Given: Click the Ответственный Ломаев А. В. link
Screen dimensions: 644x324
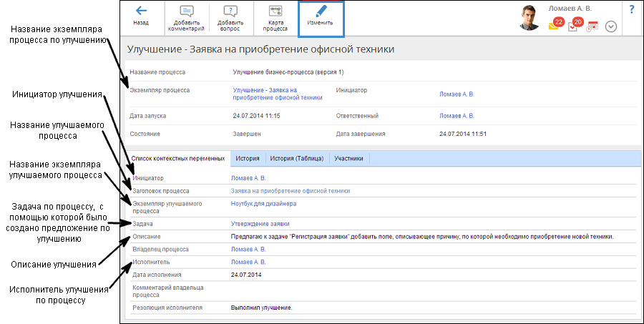Looking at the screenshot, I should pos(457,115).
